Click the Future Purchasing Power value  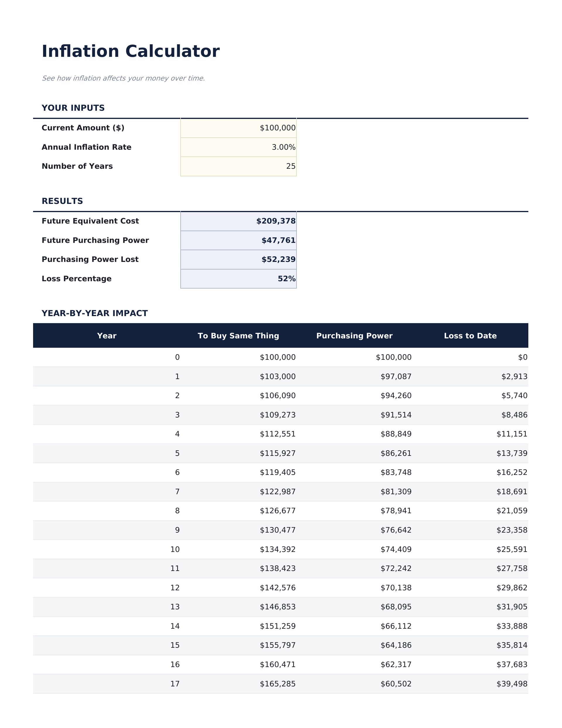[x=238, y=240]
